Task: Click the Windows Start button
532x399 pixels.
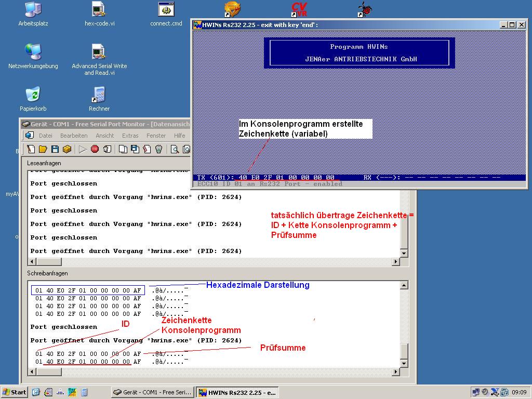Action: 14,392
